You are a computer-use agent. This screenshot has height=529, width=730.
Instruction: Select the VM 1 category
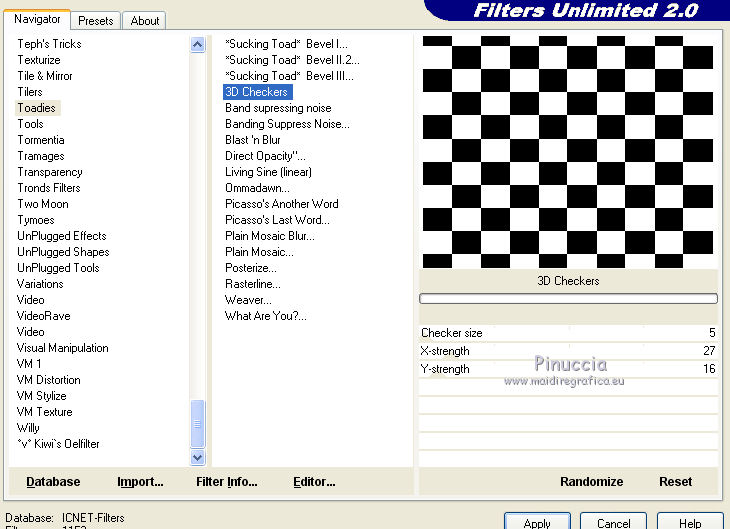coord(29,364)
